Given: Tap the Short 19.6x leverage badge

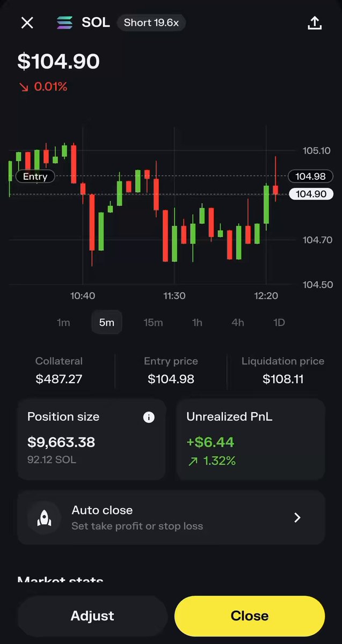Looking at the screenshot, I should point(151,23).
